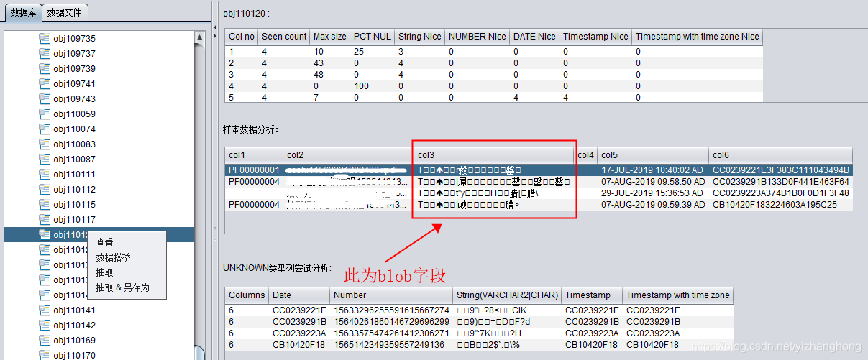The image size is (868, 360).
Task: Click the table icon beside obj110083
Action: click(x=44, y=144)
